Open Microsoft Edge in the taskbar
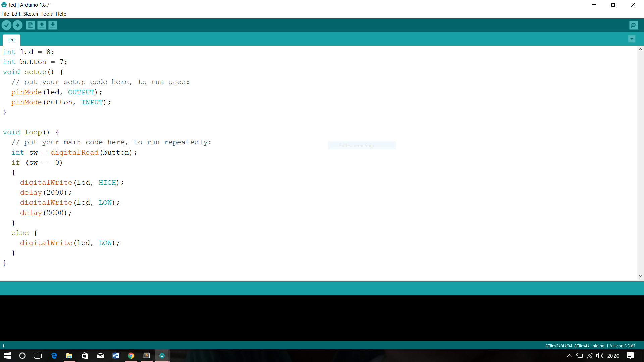 pyautogui.click(x=54, y=356)
